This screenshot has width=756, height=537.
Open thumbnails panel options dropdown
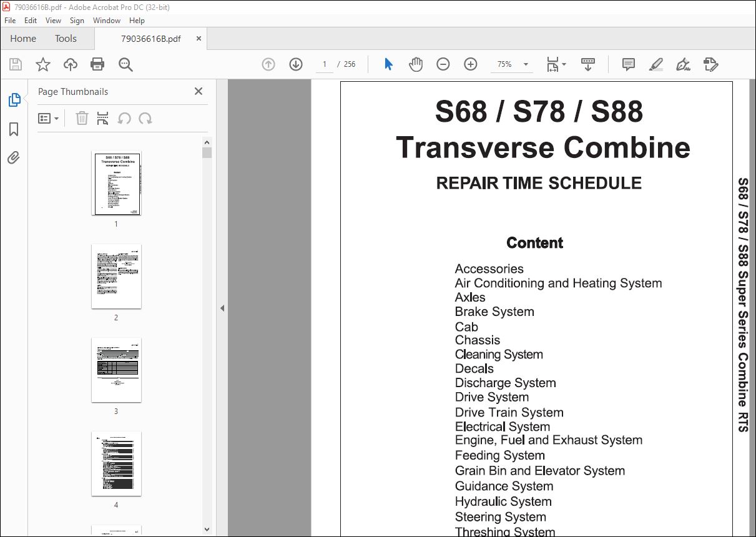49,118
